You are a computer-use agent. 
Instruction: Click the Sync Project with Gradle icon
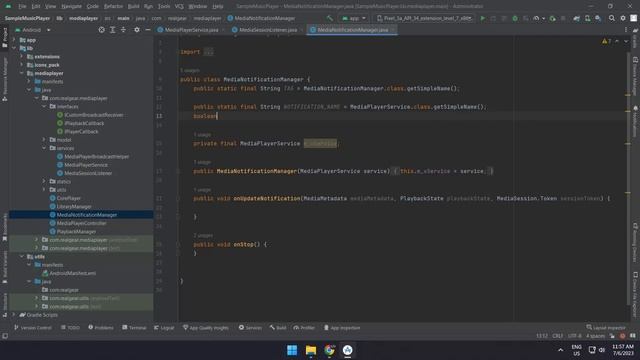(x=576, y=18)
